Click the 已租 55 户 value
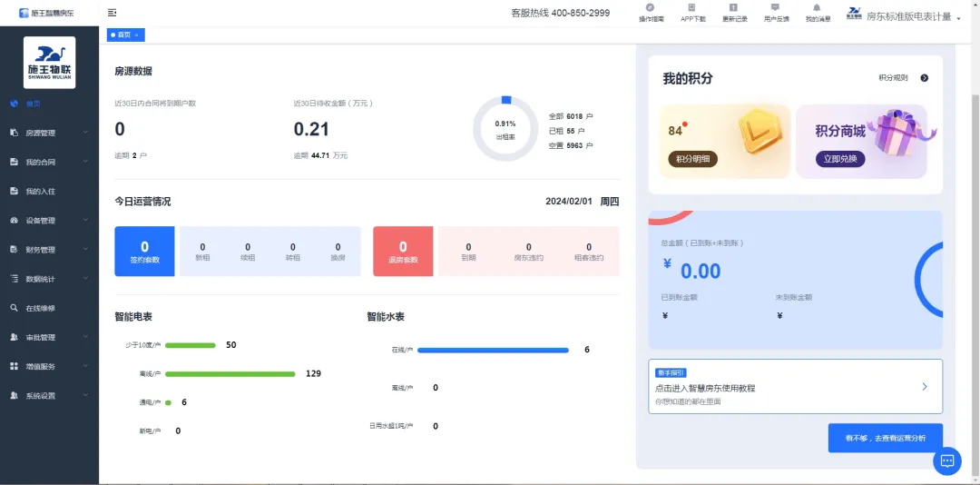This screenshot has height=485, width=980. click(566, 131)
